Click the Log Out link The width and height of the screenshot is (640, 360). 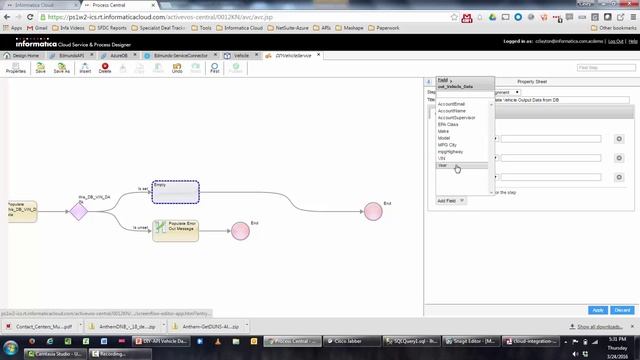coord(615,41)
